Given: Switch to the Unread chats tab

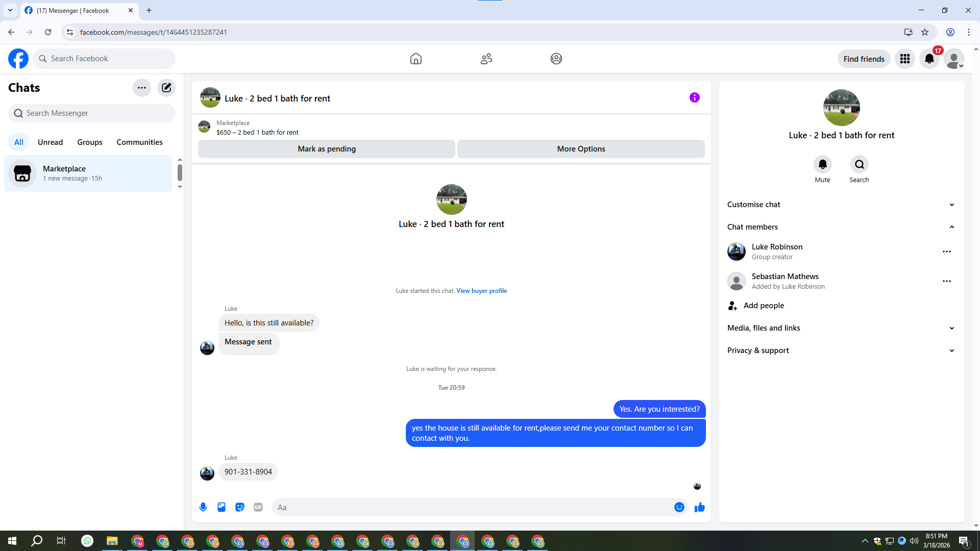Looking at the screenshot, I should point(50,142).
